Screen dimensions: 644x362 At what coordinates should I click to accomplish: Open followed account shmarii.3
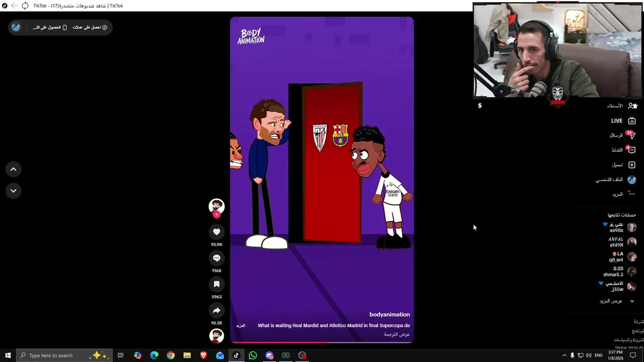coord(620,271)
